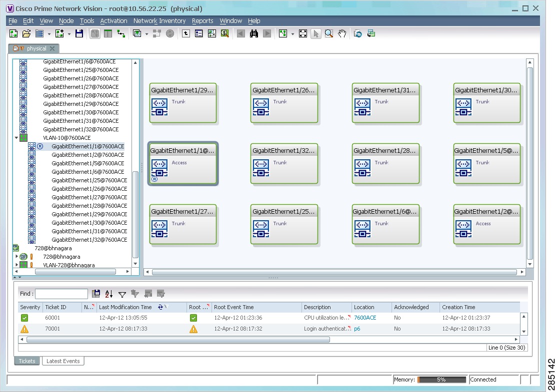Expand the 728@bhnagara node with exclamation mark
Image resolution: width=557 pixels, height=392 pixels.
(16, 256)
